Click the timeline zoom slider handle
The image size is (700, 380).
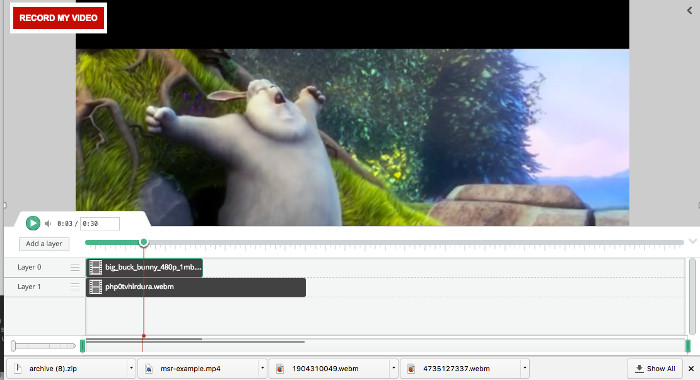click(13, 346)
